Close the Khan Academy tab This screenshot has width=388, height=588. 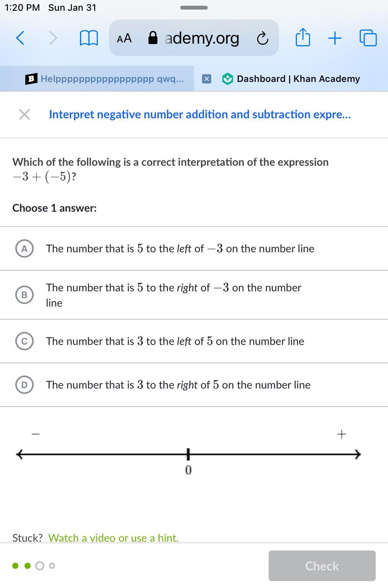pyautogui.click(x=206, y=79)
